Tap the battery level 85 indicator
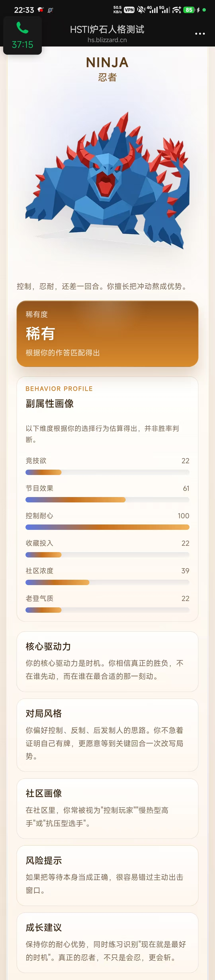The height and width of the screenshot is (980, 215). click(x=189, y=10)
